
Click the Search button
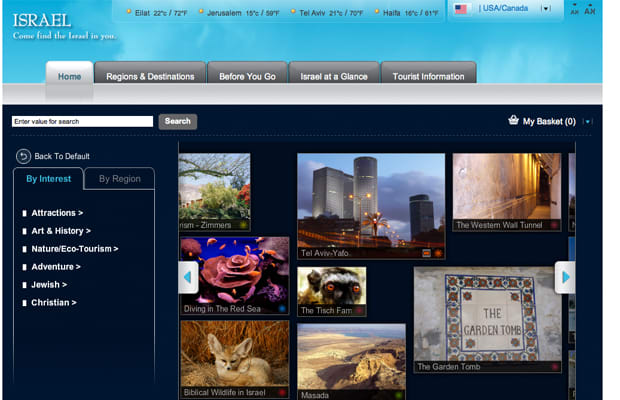pos(178,121)
